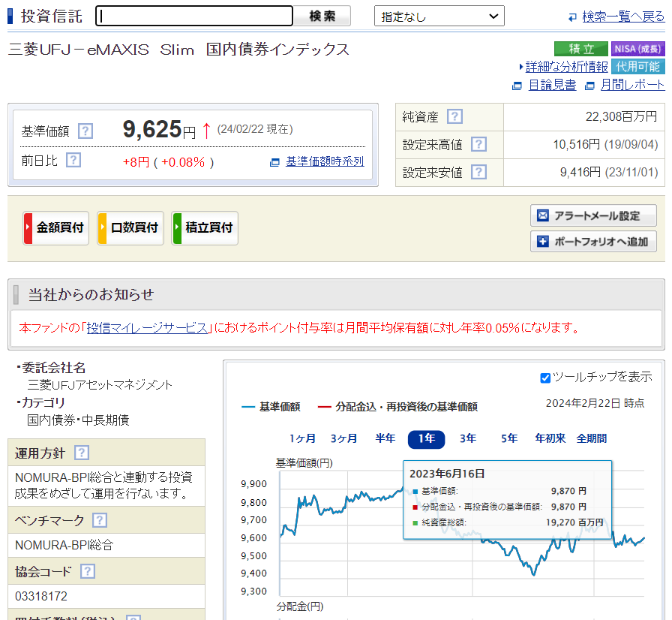Expand the 指定なし dropdown
Screen dimensions: 672x620
[439, 17]
